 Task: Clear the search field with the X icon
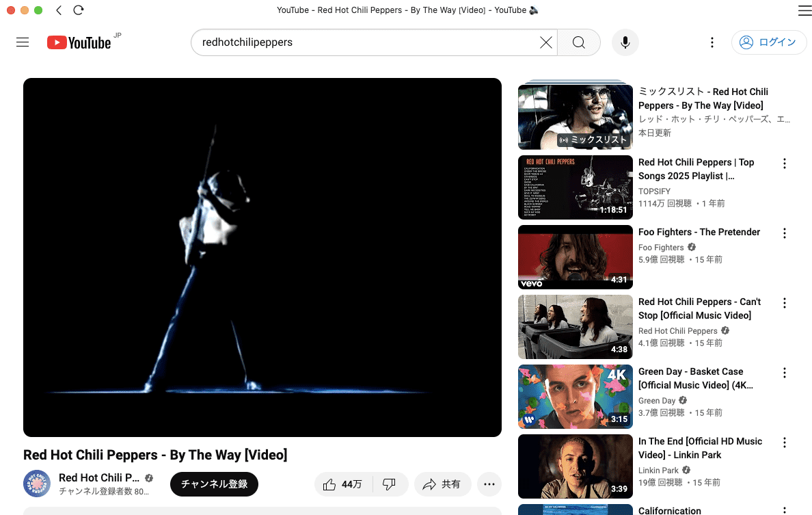tap(545, 42)
